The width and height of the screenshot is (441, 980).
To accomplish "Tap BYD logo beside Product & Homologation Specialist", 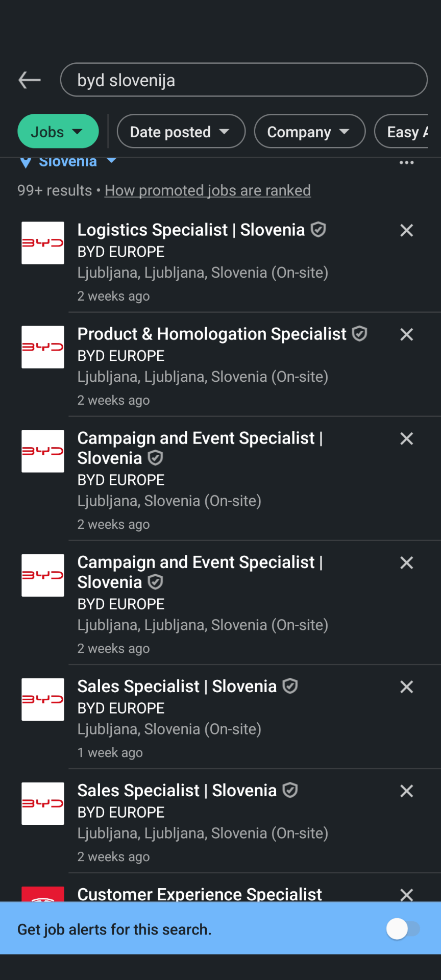I will [43, 347].
